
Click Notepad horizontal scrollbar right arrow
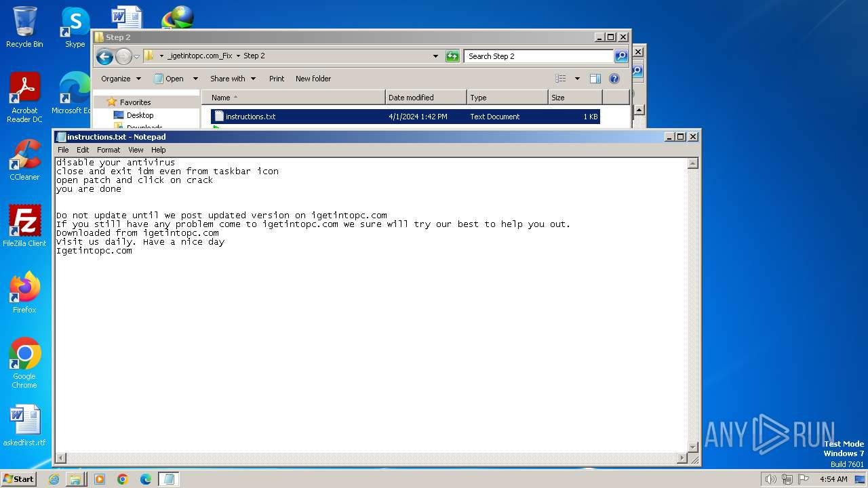(682, 459)
